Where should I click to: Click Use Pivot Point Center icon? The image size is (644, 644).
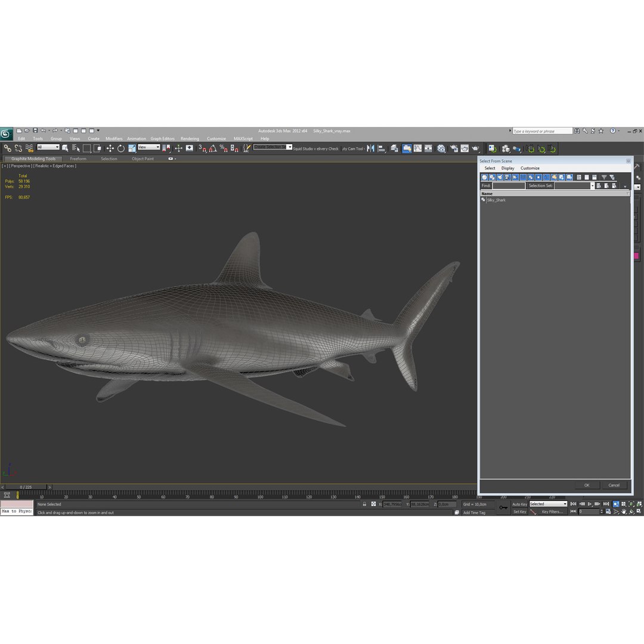[x=166, y=148]
